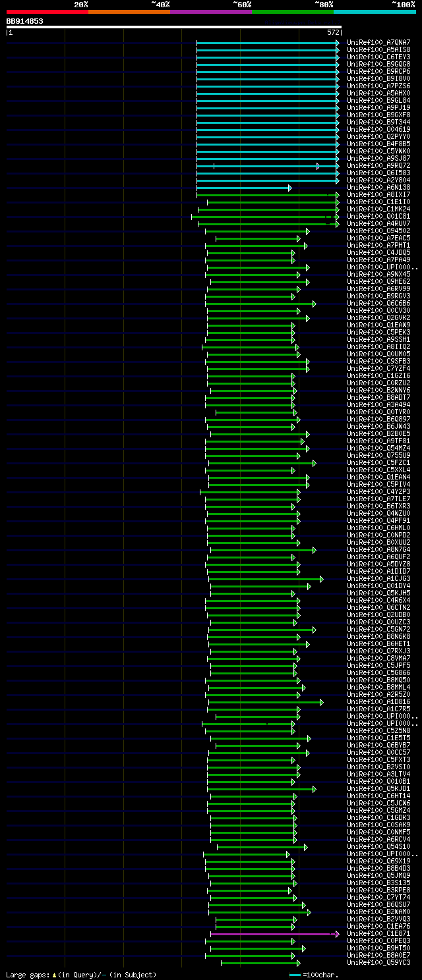422x980 pixels.
Task: Select label UniRef100_C1MK24
Action: point(378,209)
